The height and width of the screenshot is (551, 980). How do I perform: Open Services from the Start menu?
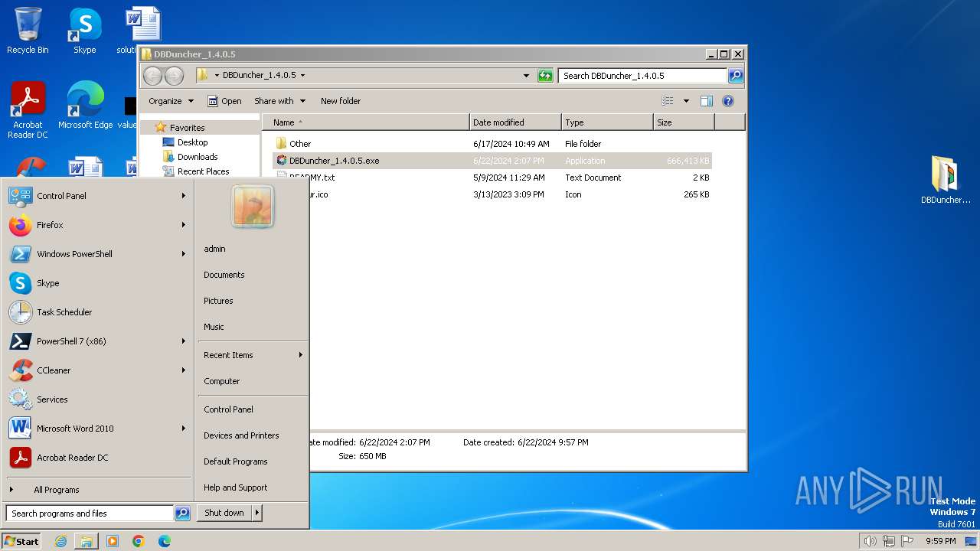click(x=98, y=399)
